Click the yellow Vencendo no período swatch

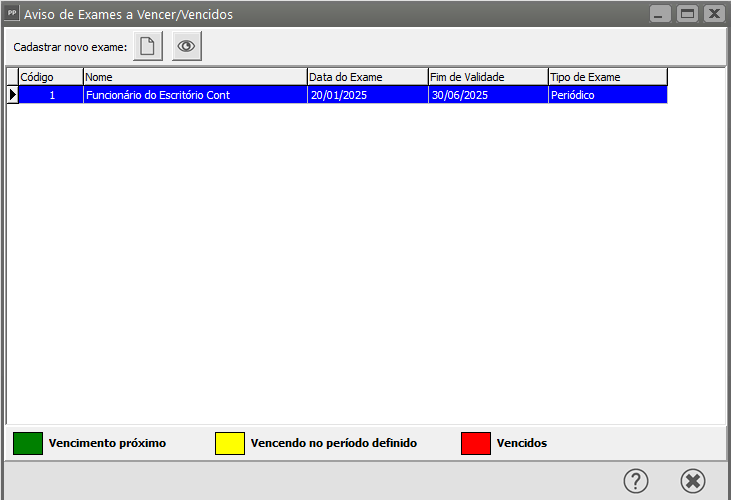coord(230,443)
